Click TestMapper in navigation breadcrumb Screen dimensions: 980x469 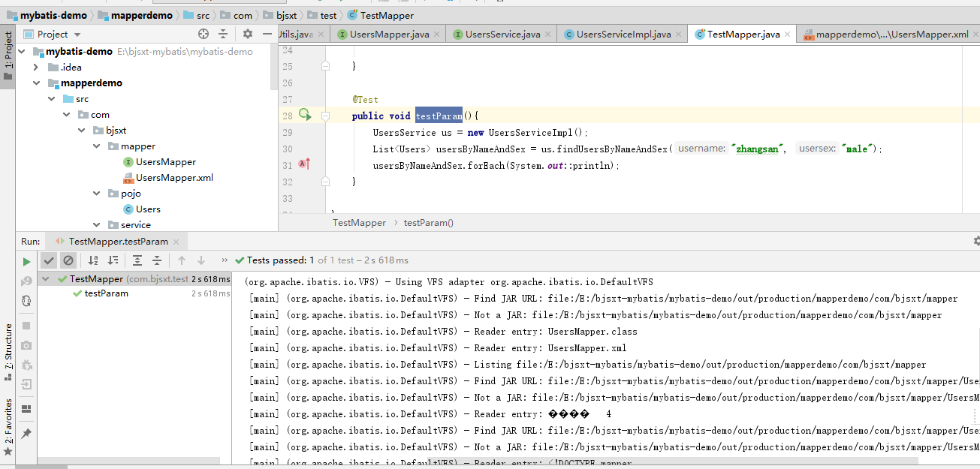click(x=381, y=15)
